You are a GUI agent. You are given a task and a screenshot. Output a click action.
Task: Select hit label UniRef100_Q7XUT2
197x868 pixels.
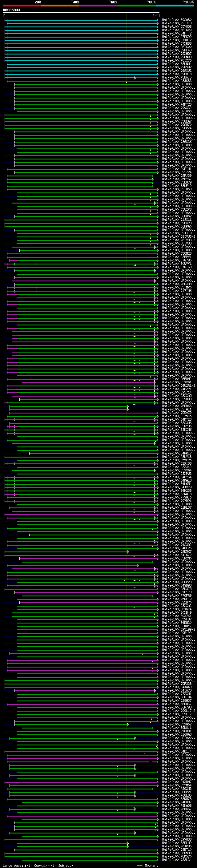click(x=177, y=40)
